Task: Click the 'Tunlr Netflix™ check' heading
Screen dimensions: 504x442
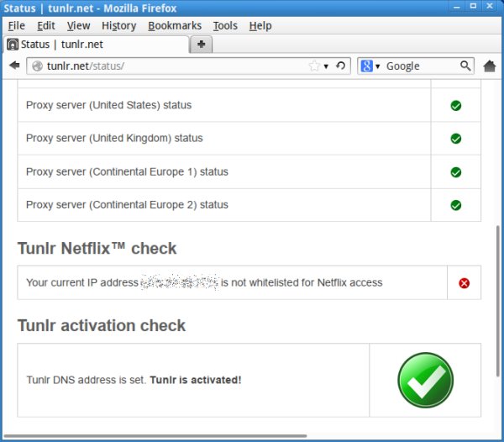Action: coord(97,249)
